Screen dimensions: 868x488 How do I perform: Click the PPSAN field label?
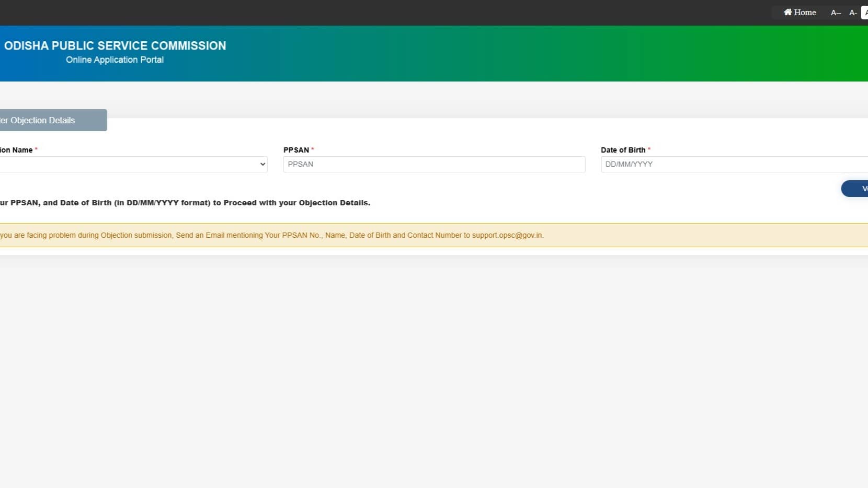296,150
